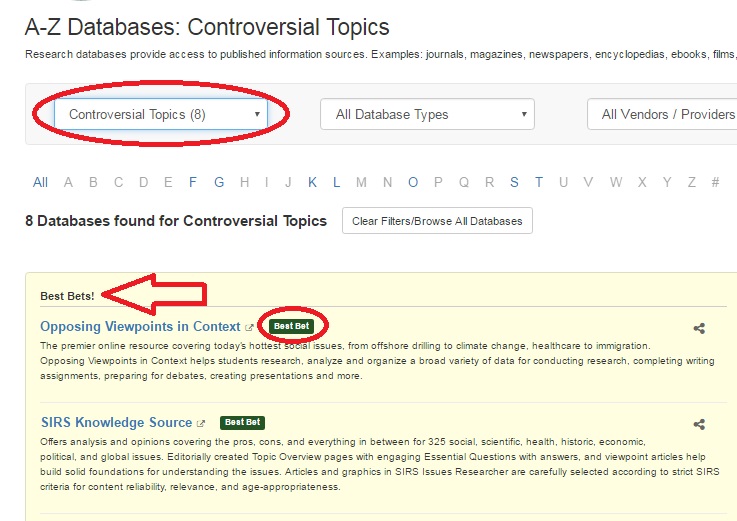Viewport: 737px width, 521px height.
Task: Click '8 Databases found for Controversial Topics' text
Action: [x=176, y=221]
